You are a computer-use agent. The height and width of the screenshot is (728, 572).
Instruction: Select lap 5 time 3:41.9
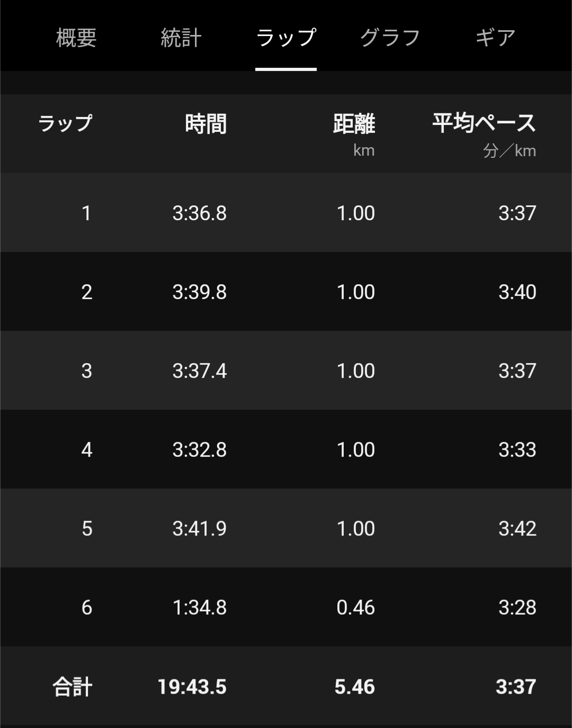[199, 528]
